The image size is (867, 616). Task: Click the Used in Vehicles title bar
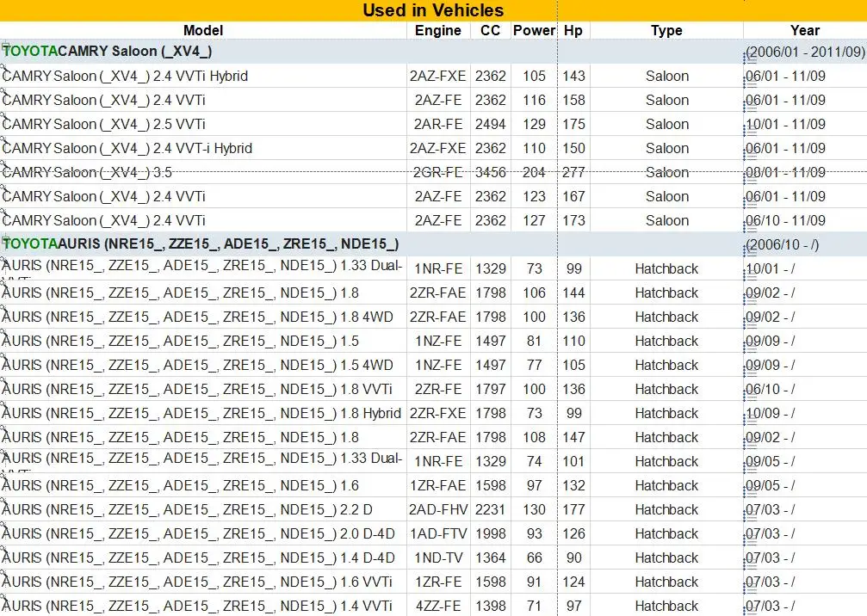coord(434,10)
